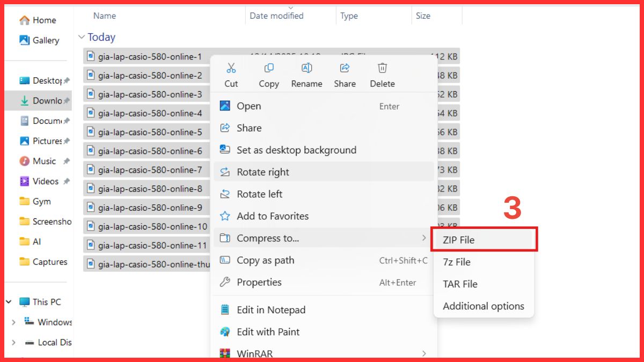Click Additional options in the submenu

point(482,306)
